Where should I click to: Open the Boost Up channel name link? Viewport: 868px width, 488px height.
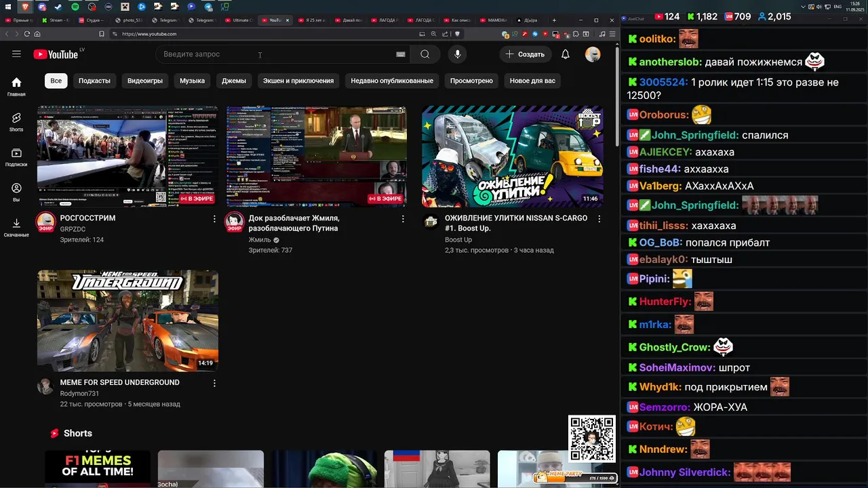pyautogui.click(x=458, y=240)
